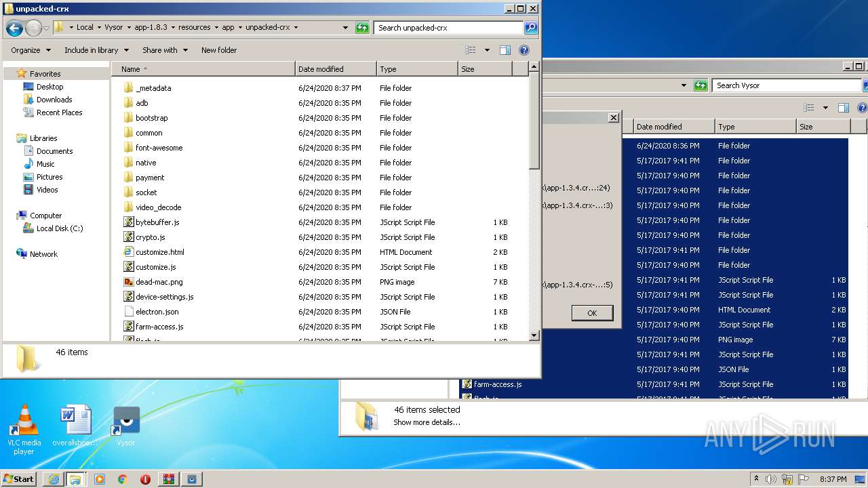Screen dimensions: 868x488
Task: Close the dialog with its X button
Action: [x=613, y=118]
